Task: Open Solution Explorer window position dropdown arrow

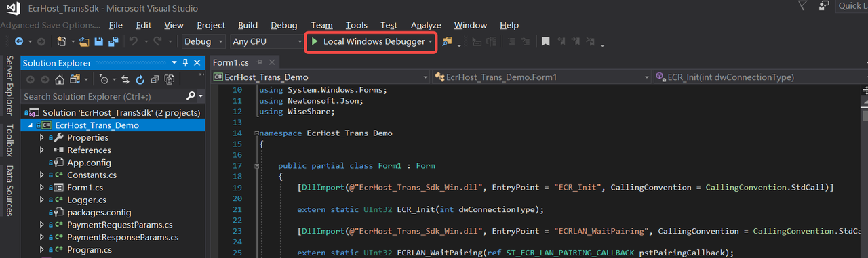Action: [174, 63]
